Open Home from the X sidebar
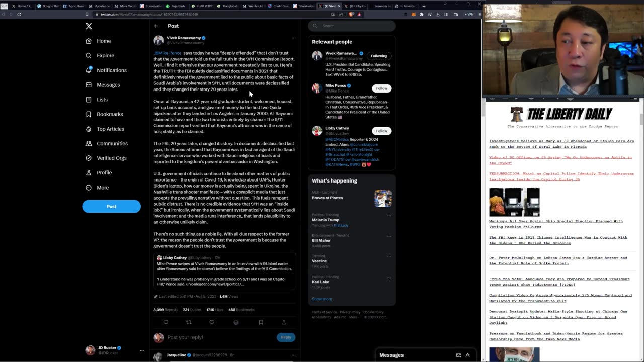This screenshot has width=644, height=362. point(98,41)
